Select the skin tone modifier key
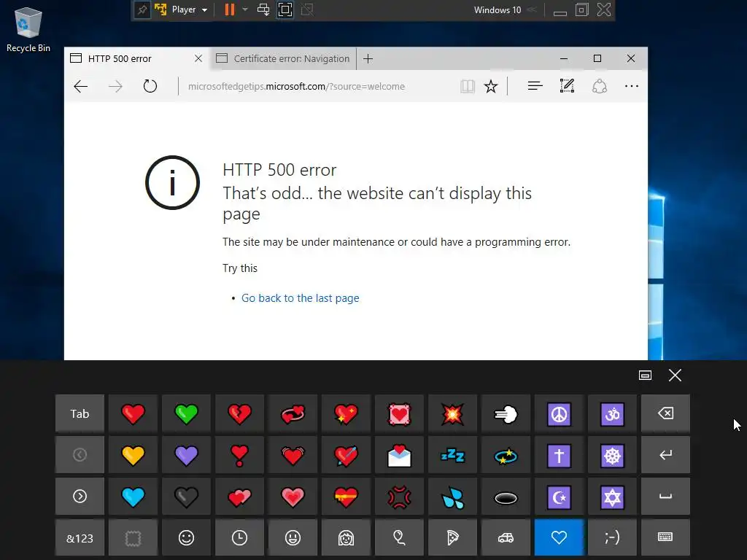The width and height of the screenshot is (747, 560). pyautogui.click(x=133, y=538)
